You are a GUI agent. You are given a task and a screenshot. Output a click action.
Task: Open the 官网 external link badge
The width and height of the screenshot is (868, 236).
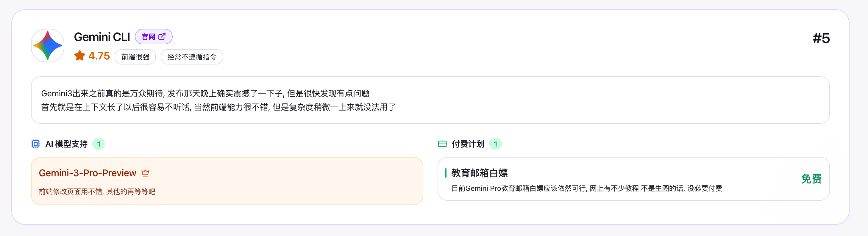tap(153, 37)
